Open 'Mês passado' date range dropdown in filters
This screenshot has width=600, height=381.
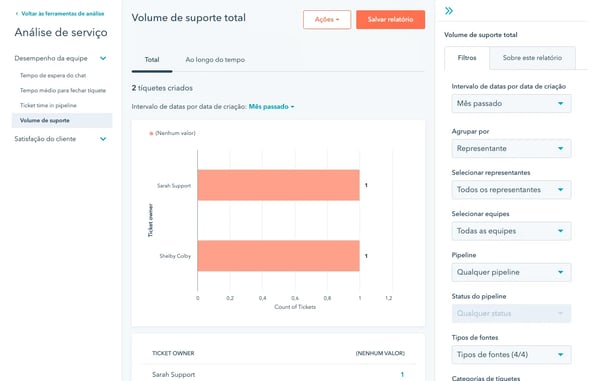tap(511, 104)
